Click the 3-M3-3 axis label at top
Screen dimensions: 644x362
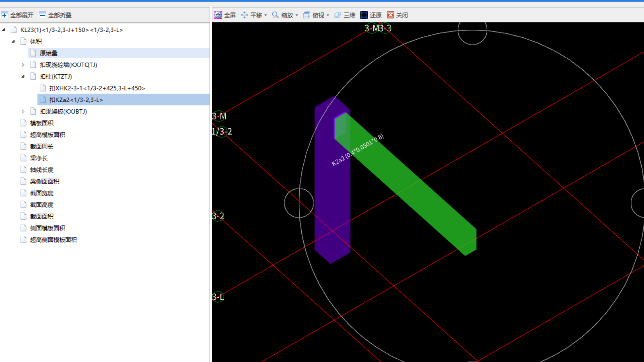pos(378,28)
